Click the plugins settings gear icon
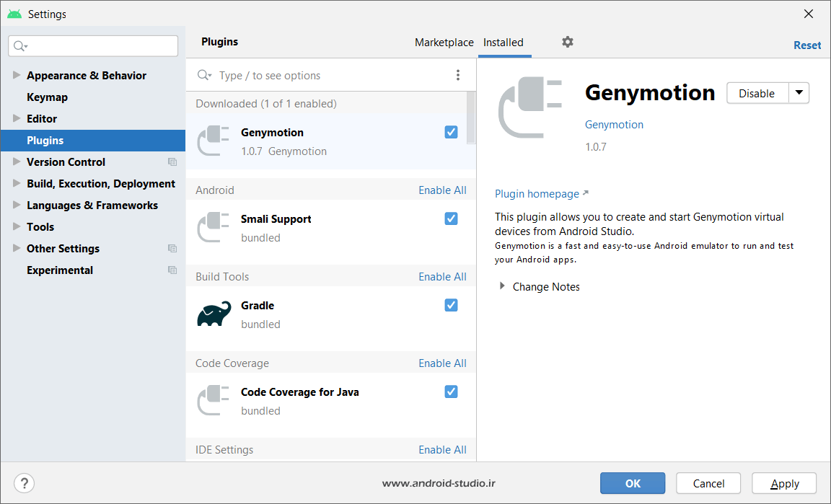 point(568,42)
